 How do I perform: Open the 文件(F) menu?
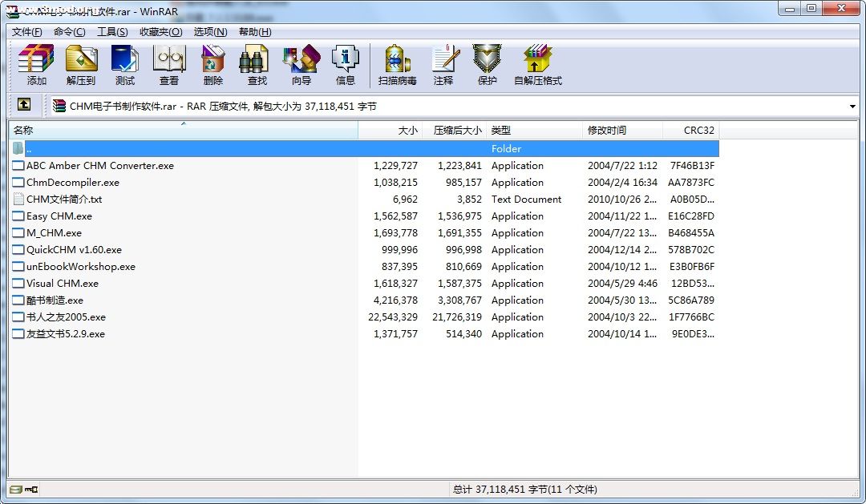(x=26, y=32)
